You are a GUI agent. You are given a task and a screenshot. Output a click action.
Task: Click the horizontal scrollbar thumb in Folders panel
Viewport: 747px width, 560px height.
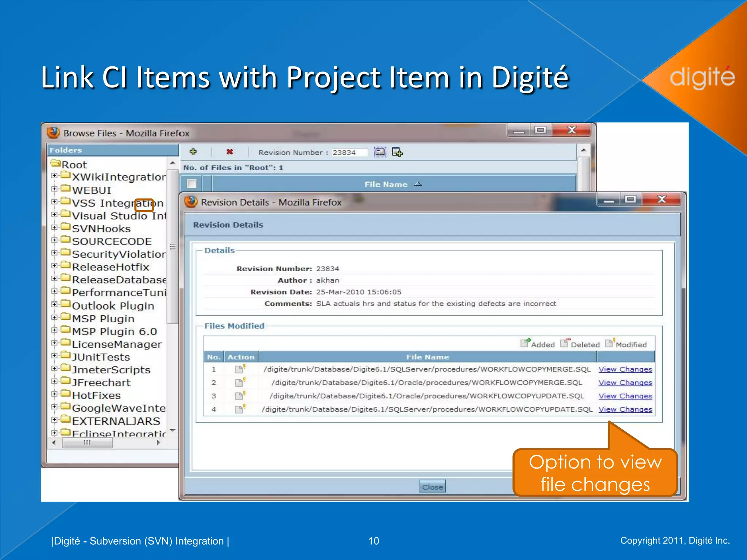[x=87, y=443]
